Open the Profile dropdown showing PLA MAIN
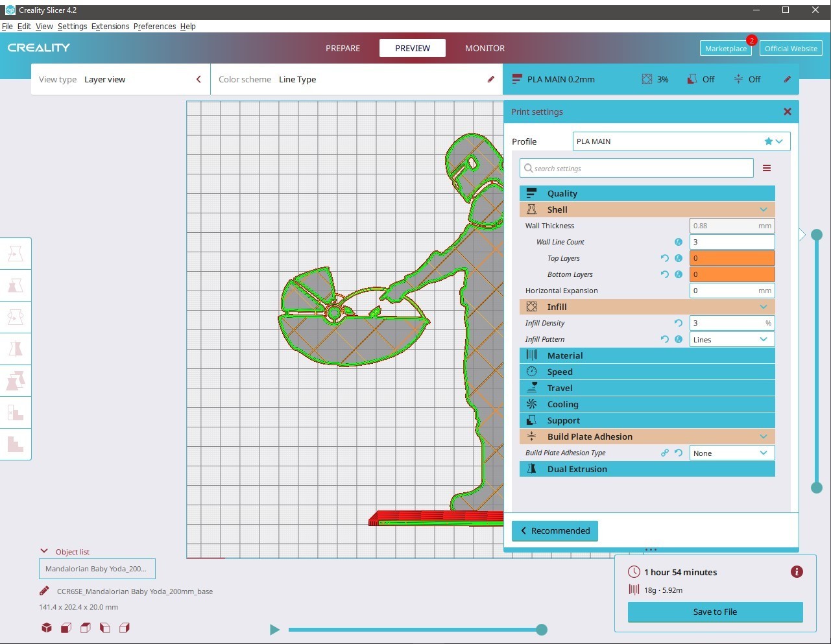This screenshot has height=644, width=831. (x=681, y=141)
